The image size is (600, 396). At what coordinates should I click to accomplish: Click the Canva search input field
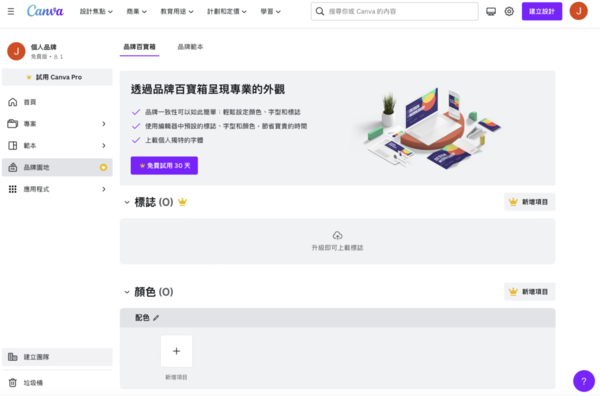395,11
